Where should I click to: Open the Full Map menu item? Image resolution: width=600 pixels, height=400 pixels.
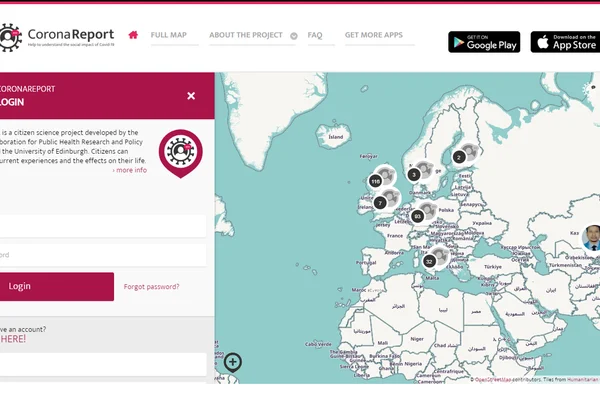(169, 35)
